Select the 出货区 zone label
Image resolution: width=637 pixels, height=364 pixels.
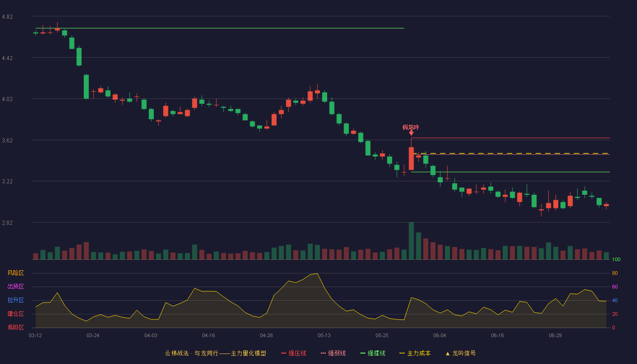(x=15, y=287)
